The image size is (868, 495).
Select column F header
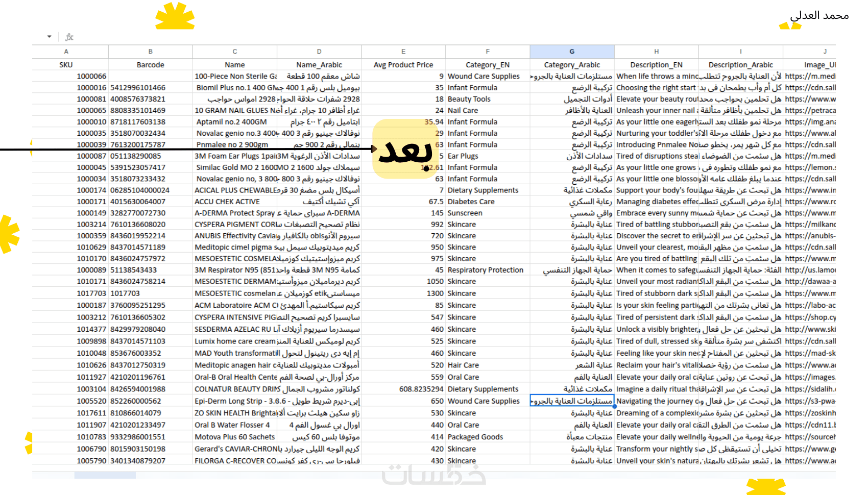[x=488, y=52]
